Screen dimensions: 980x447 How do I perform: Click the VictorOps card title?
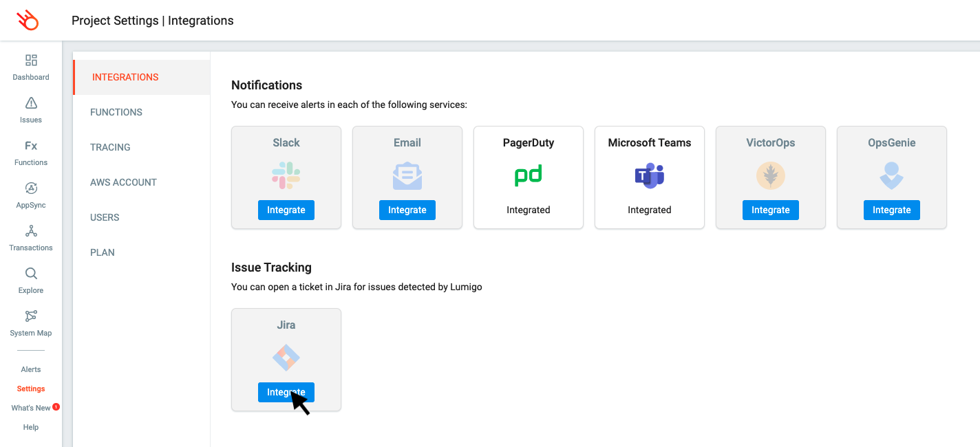tap(771, 142)
